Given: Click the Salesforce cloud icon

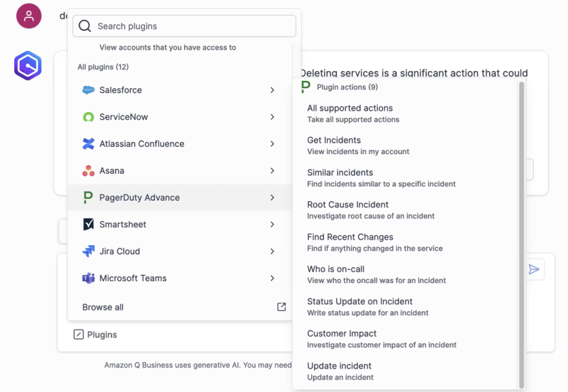Looking at the screenshot, I should (88, 90).
